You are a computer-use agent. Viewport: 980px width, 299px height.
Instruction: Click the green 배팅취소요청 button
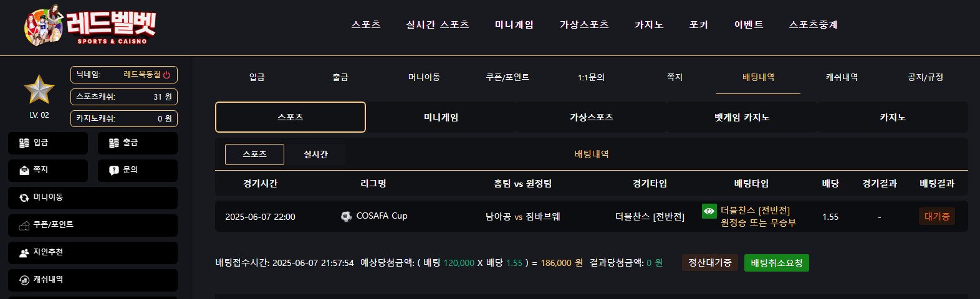tap(777, 263)
